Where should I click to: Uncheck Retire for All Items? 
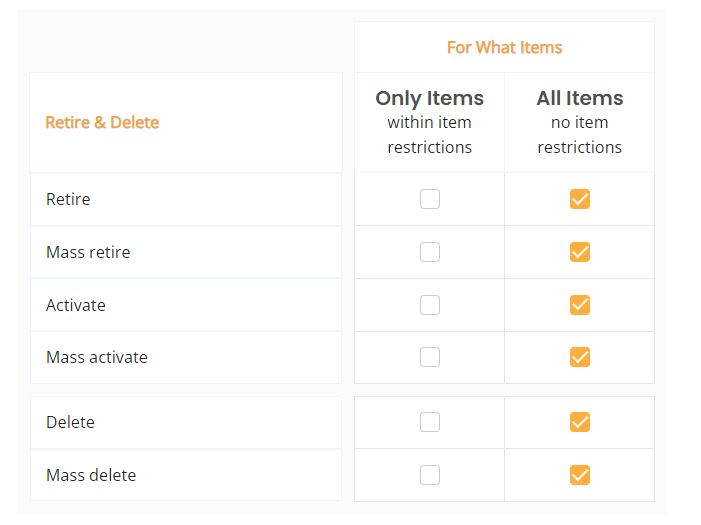[579, 199]
